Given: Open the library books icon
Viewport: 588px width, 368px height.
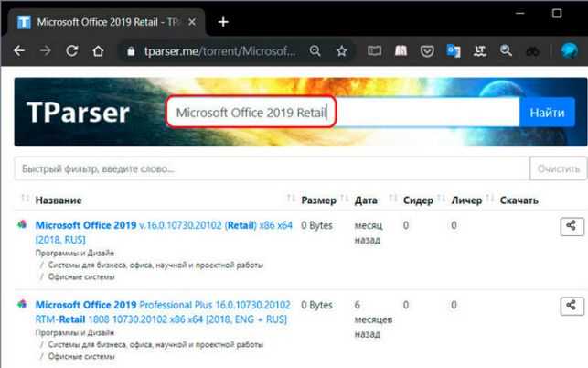Looking at the screenshot, I should [x=401, y=50].
